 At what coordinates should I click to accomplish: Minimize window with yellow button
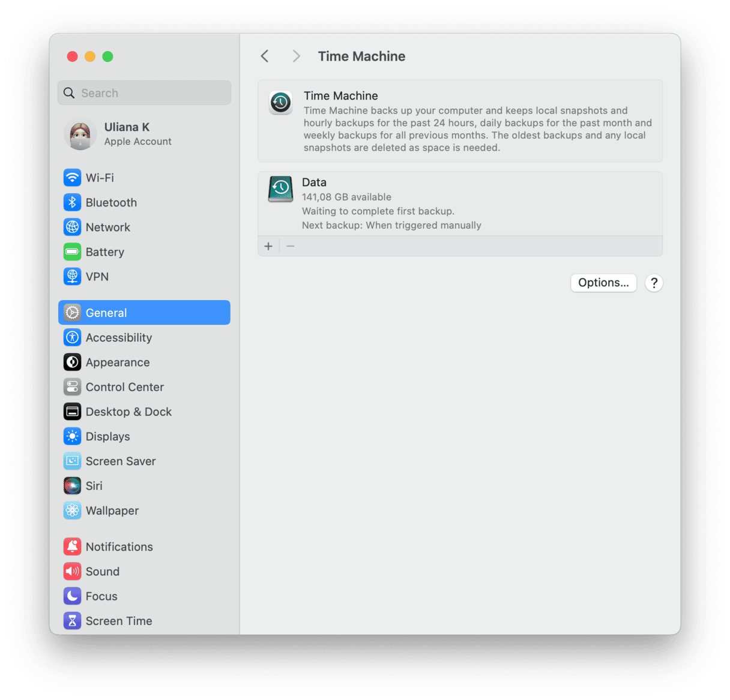(x=90, y=56)
